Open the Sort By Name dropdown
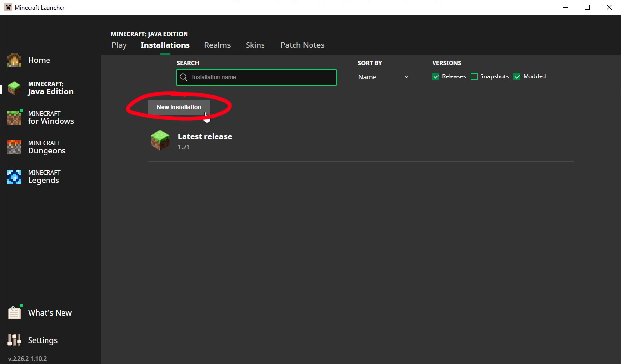This screenshot has width=621, height=364. [x=383, y=77]
